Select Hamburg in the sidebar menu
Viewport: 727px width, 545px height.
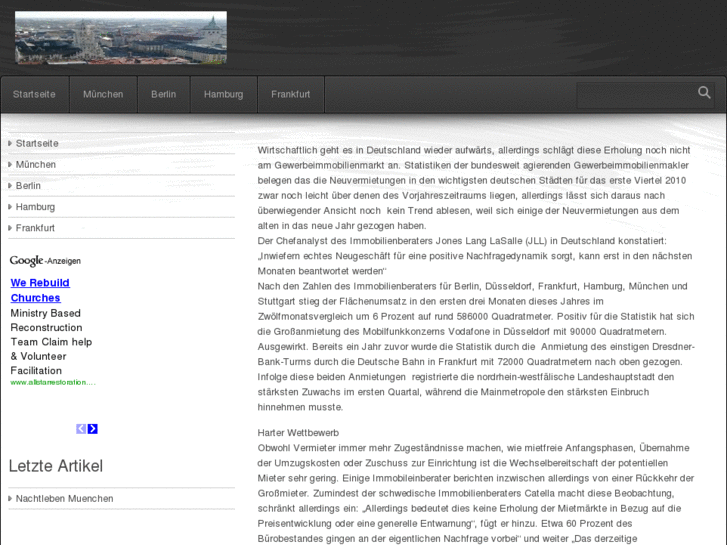tap(35, 207)
